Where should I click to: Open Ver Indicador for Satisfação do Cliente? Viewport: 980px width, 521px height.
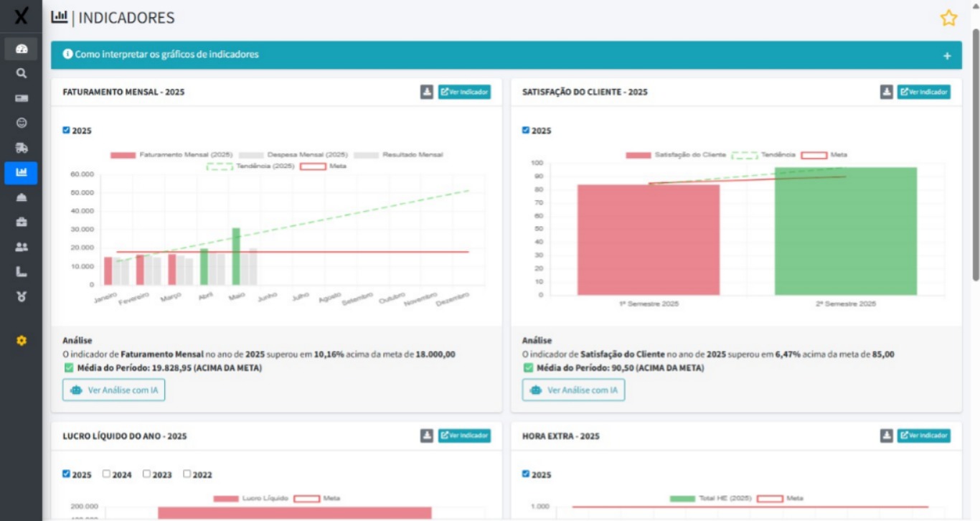tap(925, 92)
